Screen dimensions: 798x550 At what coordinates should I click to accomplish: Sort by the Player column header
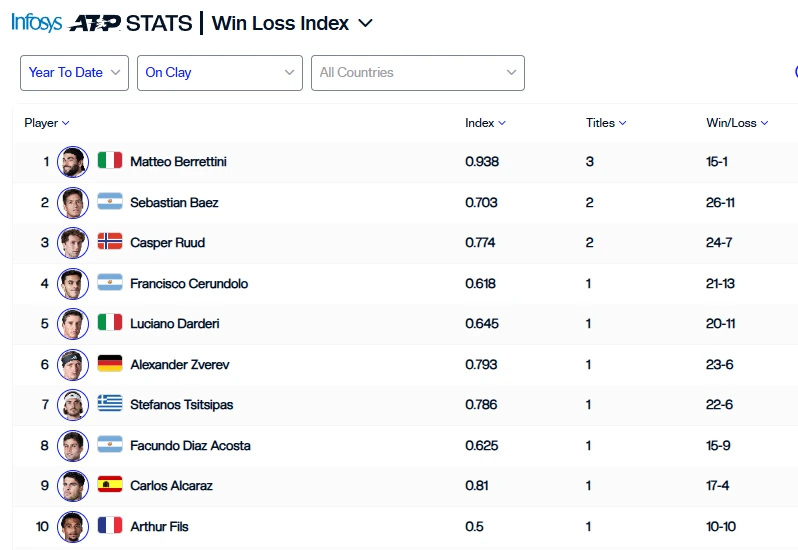46,123
